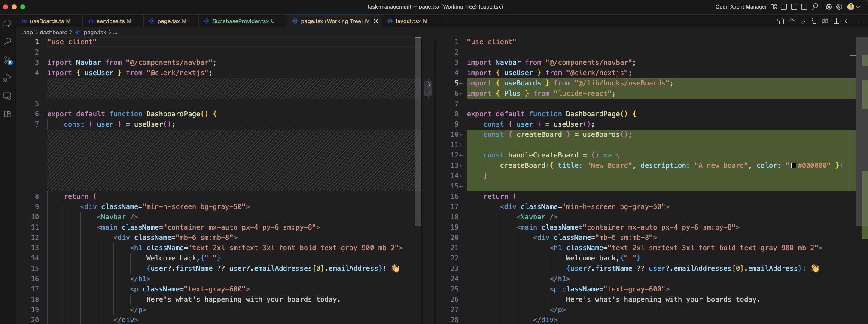Switch to the useBoards.ts tab
The image size is (868, 324).
pyautogui.click(x=46, y=21)
